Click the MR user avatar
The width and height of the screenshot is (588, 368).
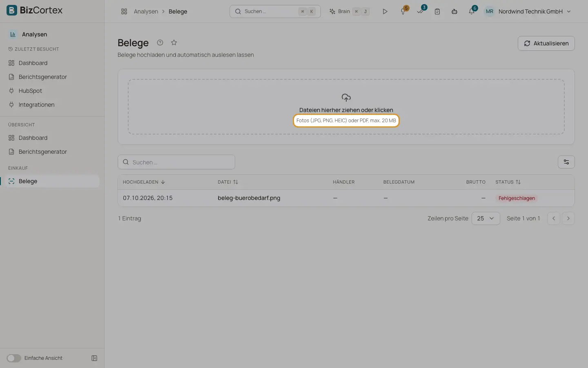(490, 11)
